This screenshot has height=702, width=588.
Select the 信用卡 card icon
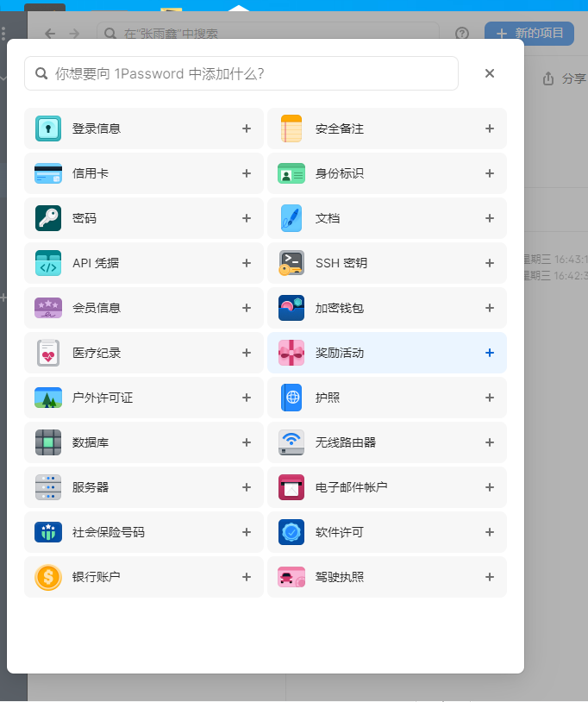(x=48, y=173)
